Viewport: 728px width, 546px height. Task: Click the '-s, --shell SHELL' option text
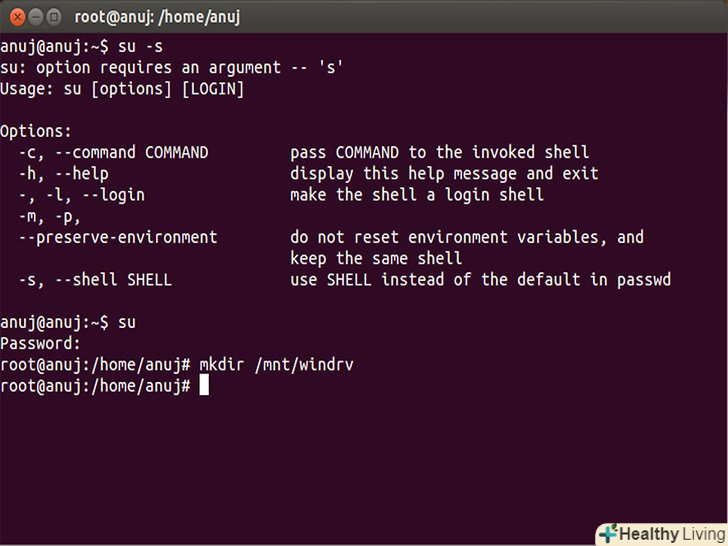pos(95,280)
